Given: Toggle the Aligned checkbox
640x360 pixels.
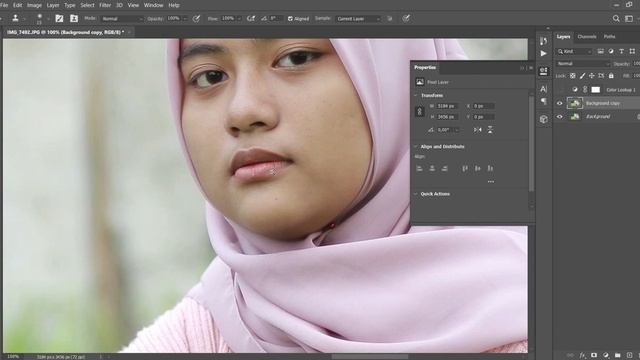Looking at the screenshot, I should point(290,19).
